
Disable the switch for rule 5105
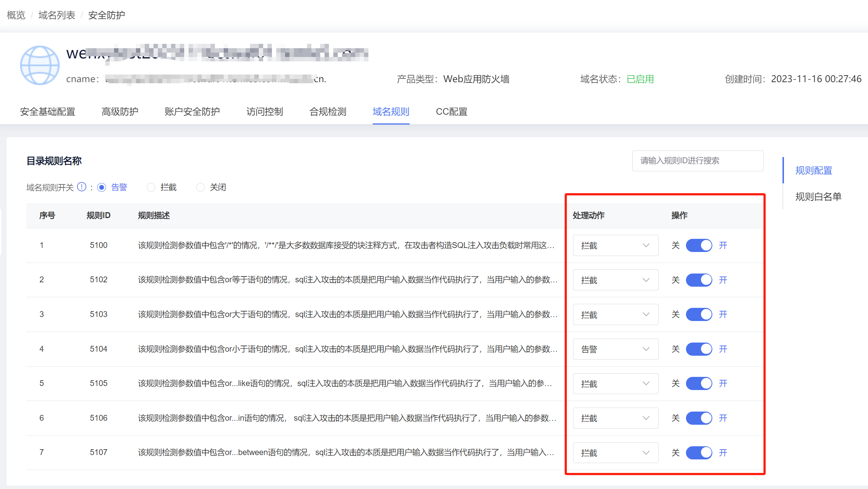698,383
